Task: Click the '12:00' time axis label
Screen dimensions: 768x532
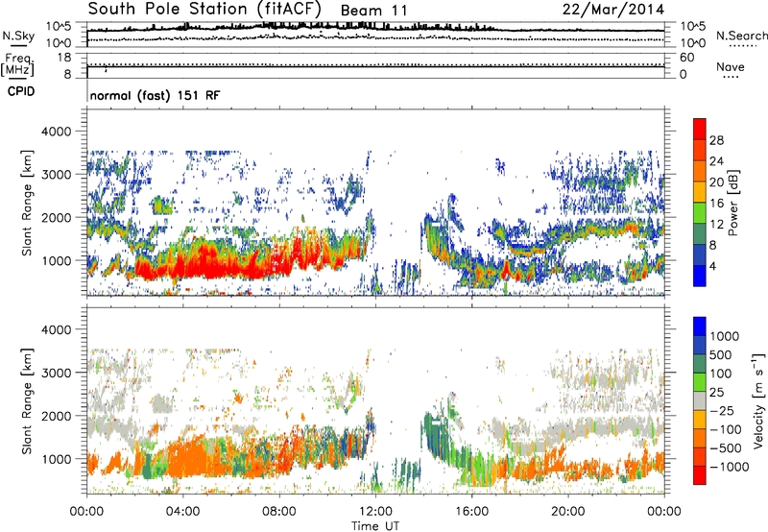Action: [x=375, y=512]
